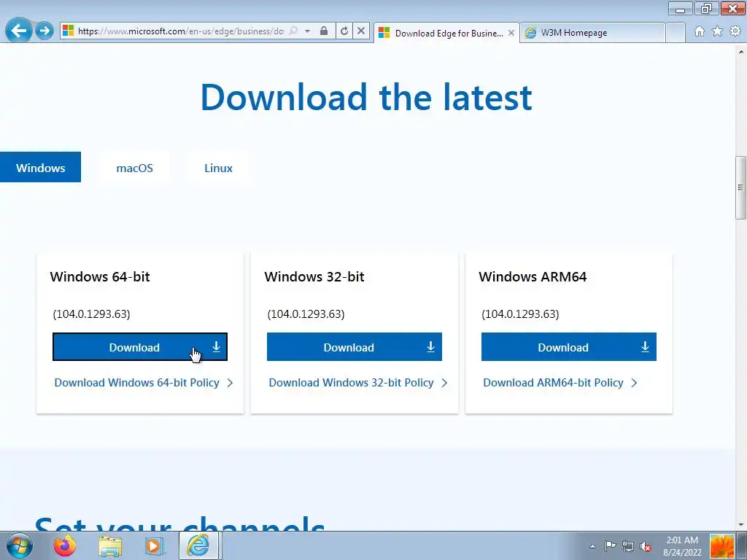Open Download ARM64-bit Policy link
Image resolution: width=747 pixels, height=560 pixels.
coord(560,383)
